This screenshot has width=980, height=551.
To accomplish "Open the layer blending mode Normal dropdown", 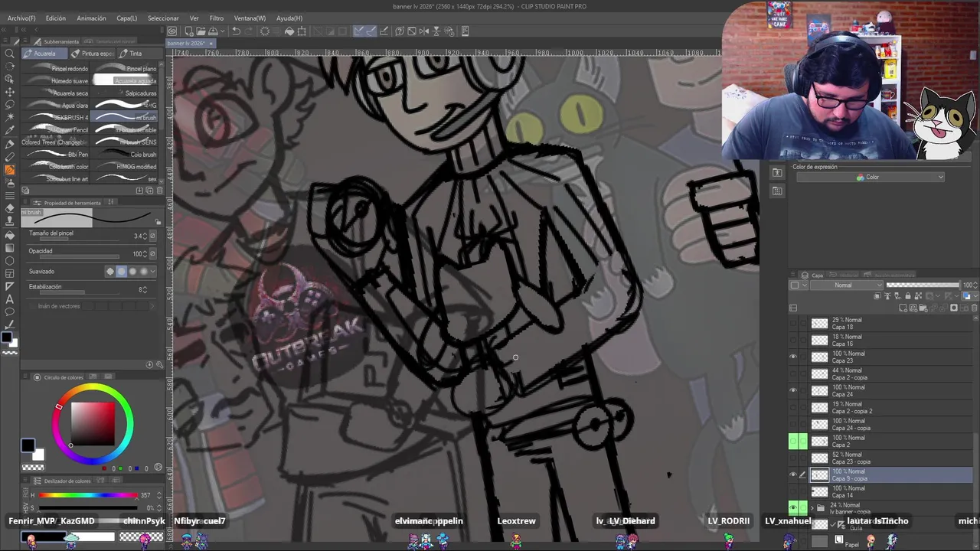I will point(847,285).
